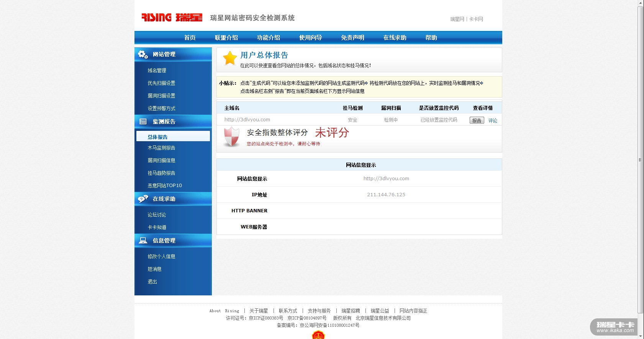This screenshot has height=339, width=644.
Task: Open 域名管理 in the sidebar
Action: [157, 70]
